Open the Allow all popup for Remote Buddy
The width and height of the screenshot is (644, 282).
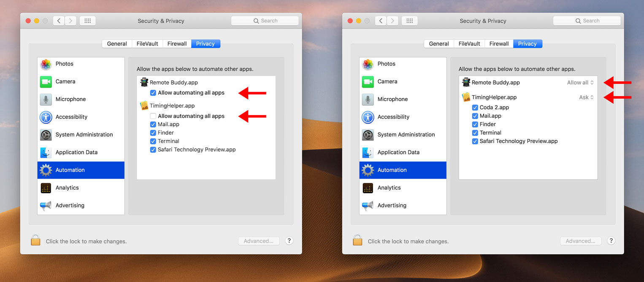pyautogui.click(x=580, y=83)
